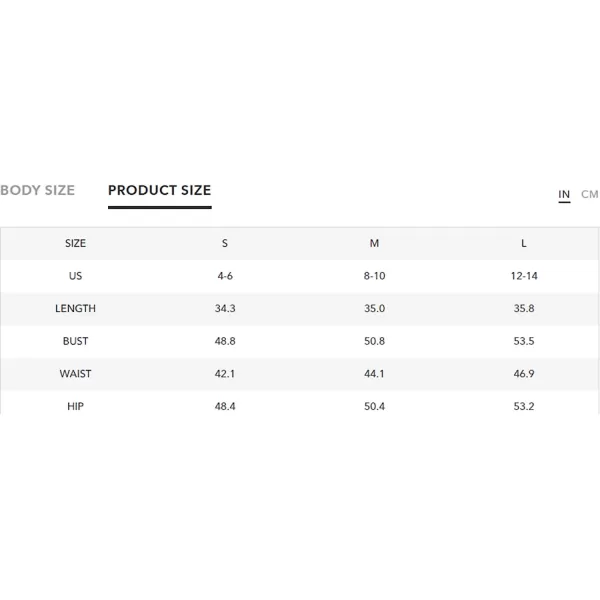Click the small bust value 48.8
Image resolution: width=600 pixels, height=600 pixels.
tap(225, 341)
